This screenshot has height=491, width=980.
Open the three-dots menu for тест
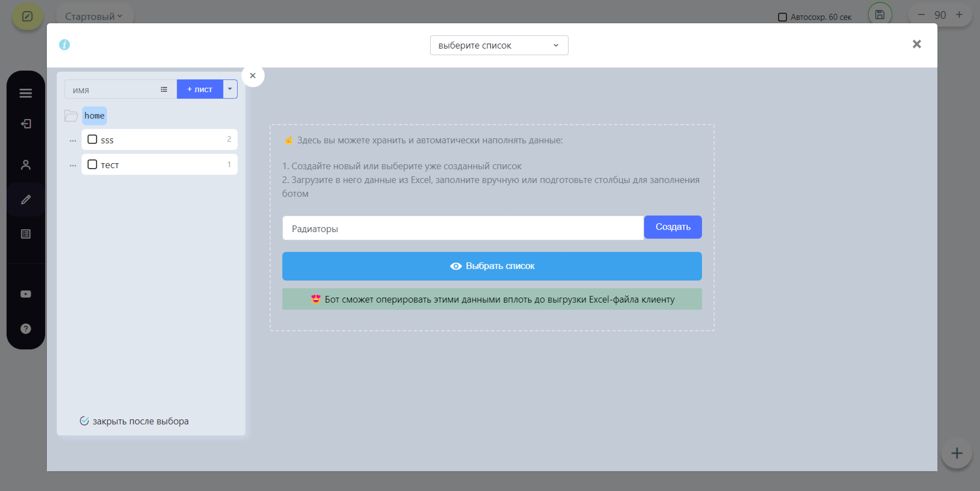(73, 165)
